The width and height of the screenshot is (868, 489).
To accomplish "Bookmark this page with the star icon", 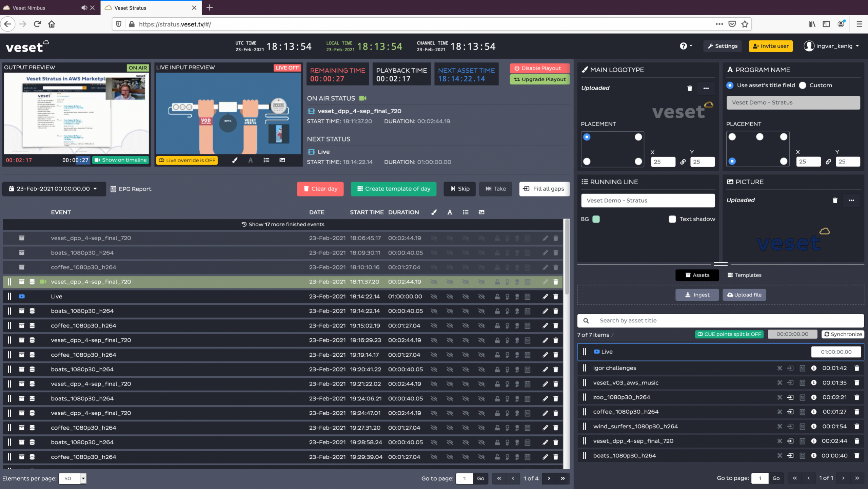I will (745, 24).
